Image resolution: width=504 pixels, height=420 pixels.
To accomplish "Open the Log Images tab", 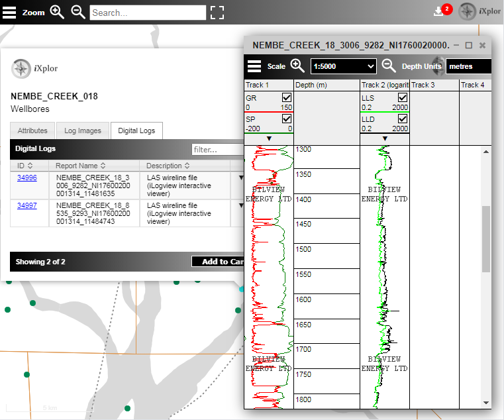I will pyautogui.click(x=82, y=131).
